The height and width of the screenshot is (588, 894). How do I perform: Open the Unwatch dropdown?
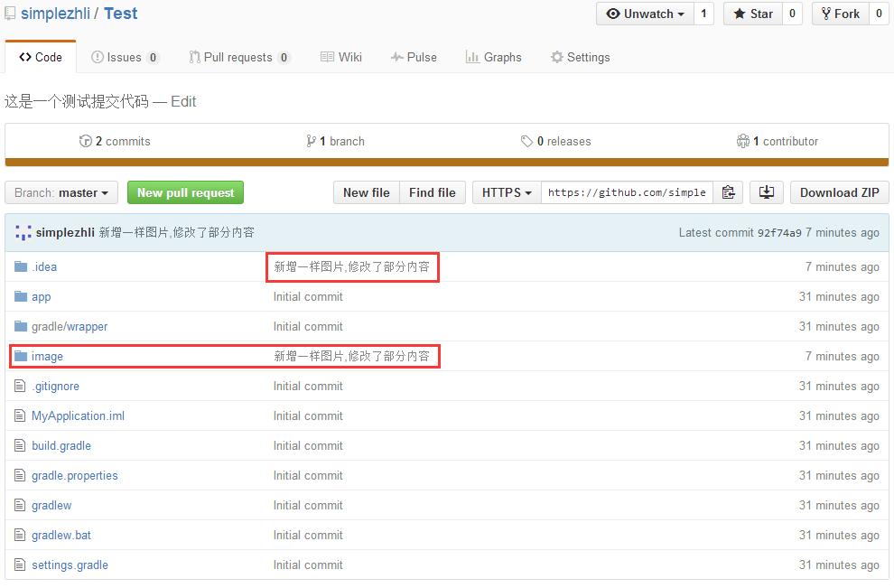point(645,14)
